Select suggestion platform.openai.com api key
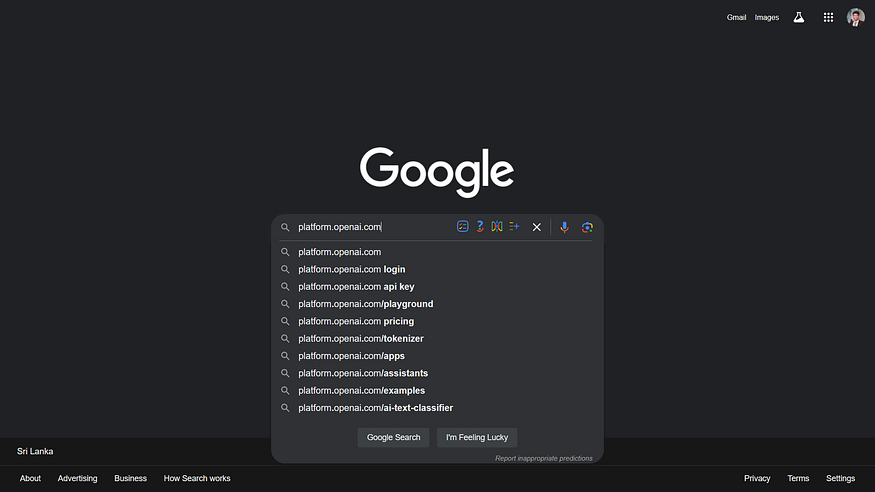The height and width of the screenshot is (492, 875). (437, 287)
